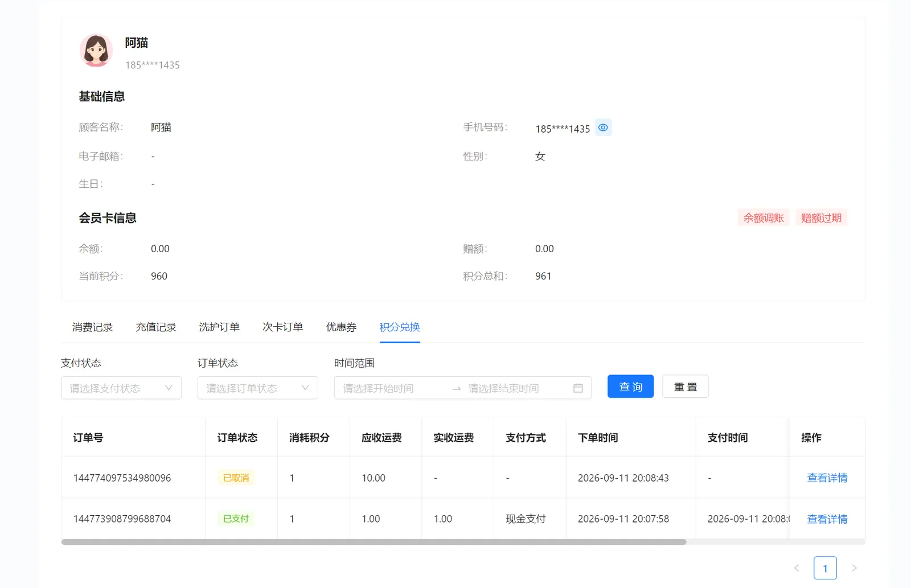The width and height of the screenshot is (911, 588).
Task: Click the gender value 女
Action: tap(540, 157)
